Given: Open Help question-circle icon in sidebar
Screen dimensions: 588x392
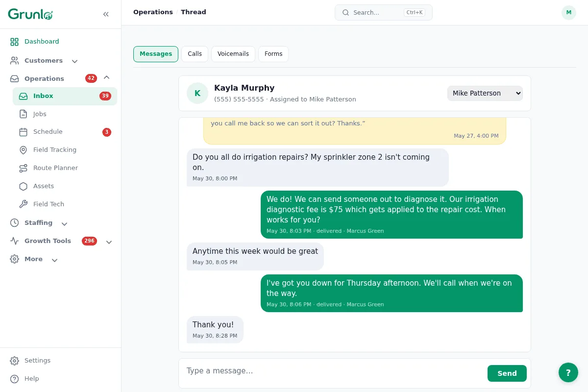Looking at the screenshot, I should [15, 379].
